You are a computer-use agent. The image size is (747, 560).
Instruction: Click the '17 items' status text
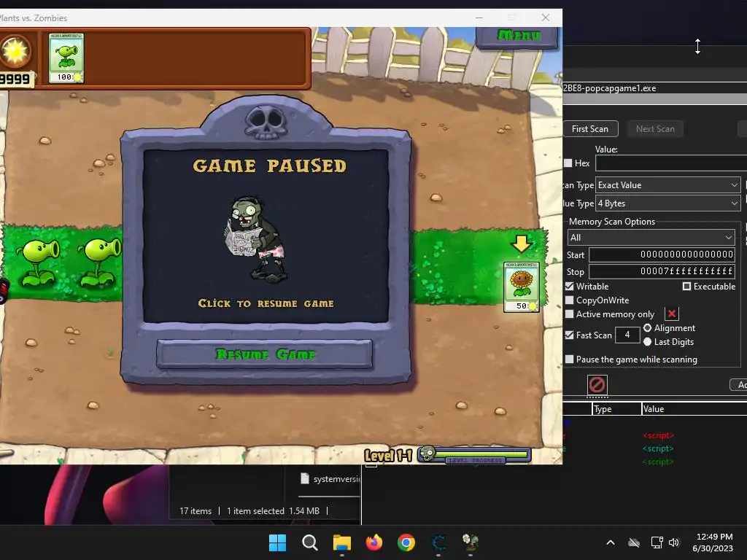pyautogui.click(x=196, y=511)
